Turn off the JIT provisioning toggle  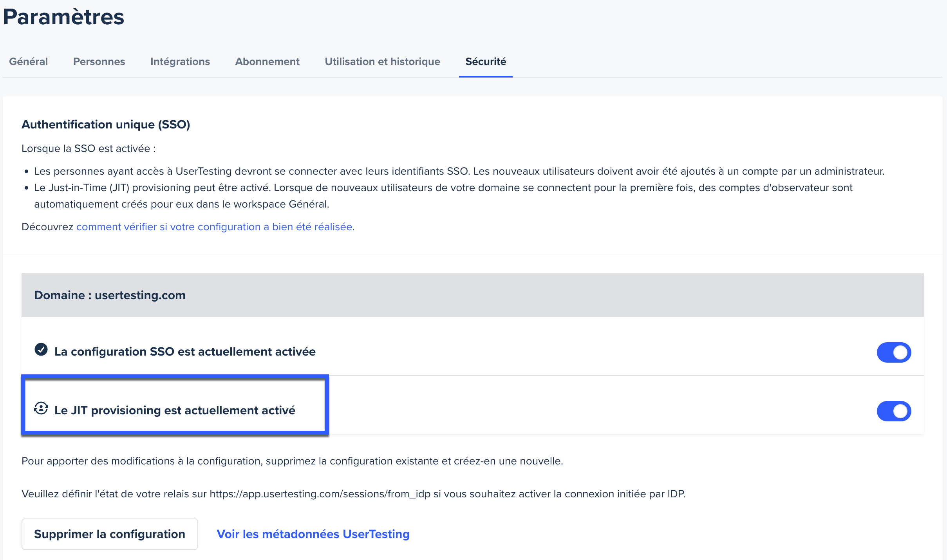coord(893,411)
